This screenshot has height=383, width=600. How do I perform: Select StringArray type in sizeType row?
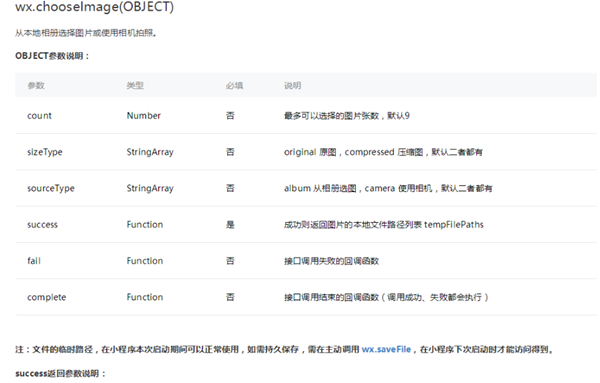coord(150,152)
